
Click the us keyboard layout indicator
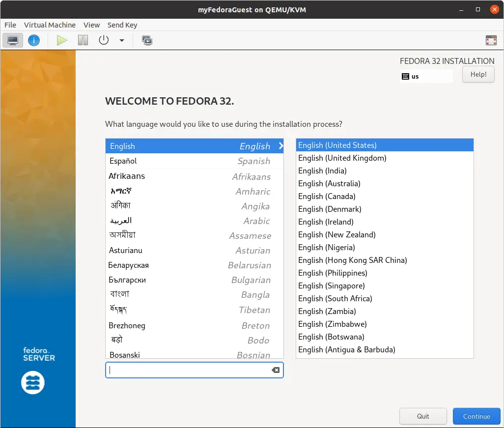426,77
